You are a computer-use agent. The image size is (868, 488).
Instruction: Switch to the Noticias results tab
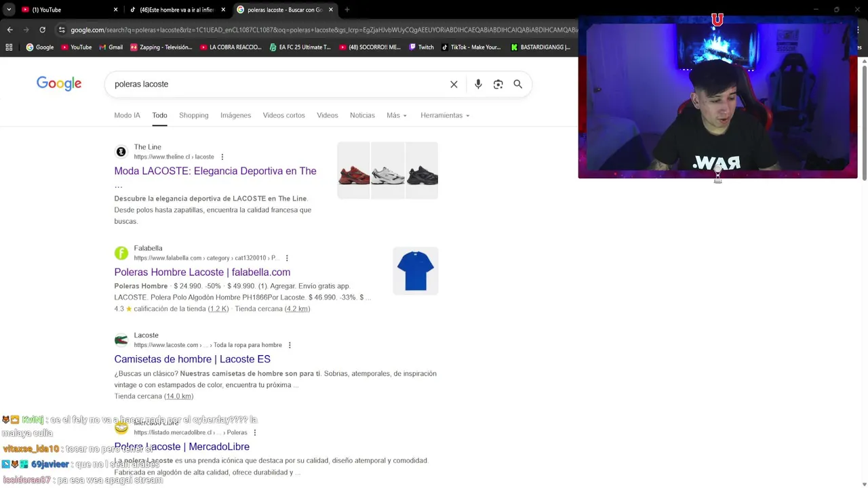(x=362, y=115)
